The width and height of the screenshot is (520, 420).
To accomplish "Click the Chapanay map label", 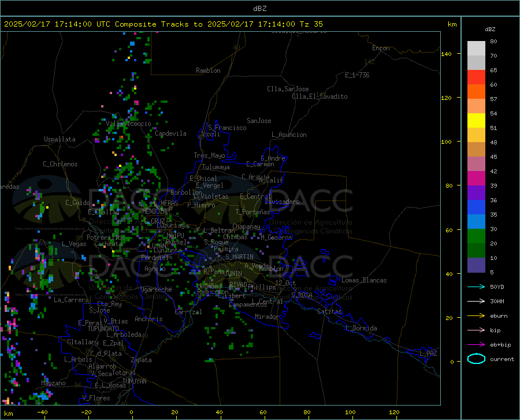I will (x=246, y=226).
